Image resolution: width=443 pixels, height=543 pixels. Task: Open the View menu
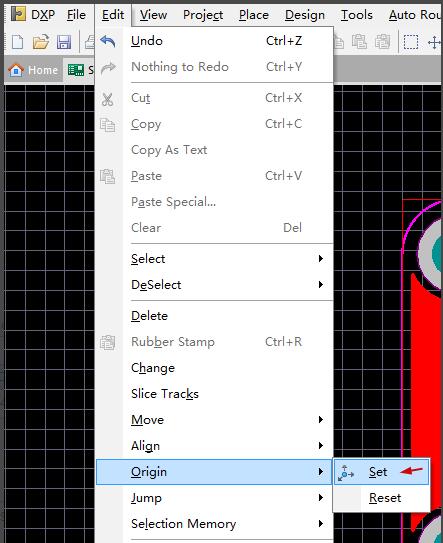point(153,15)
